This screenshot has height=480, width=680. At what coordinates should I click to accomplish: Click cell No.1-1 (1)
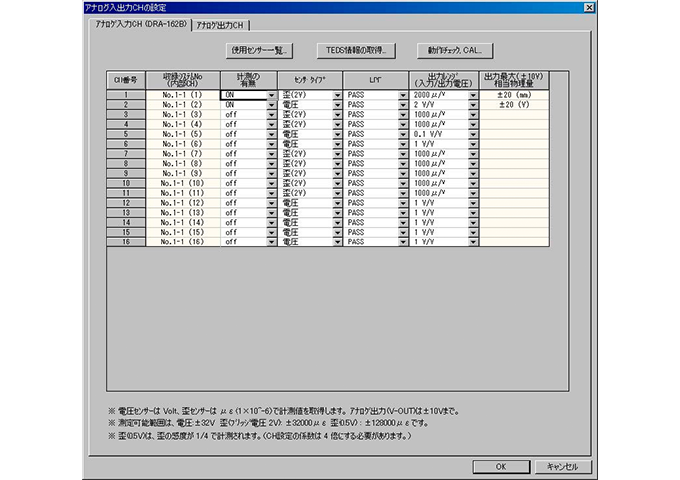pyautogui.click(x=183, y=95)
